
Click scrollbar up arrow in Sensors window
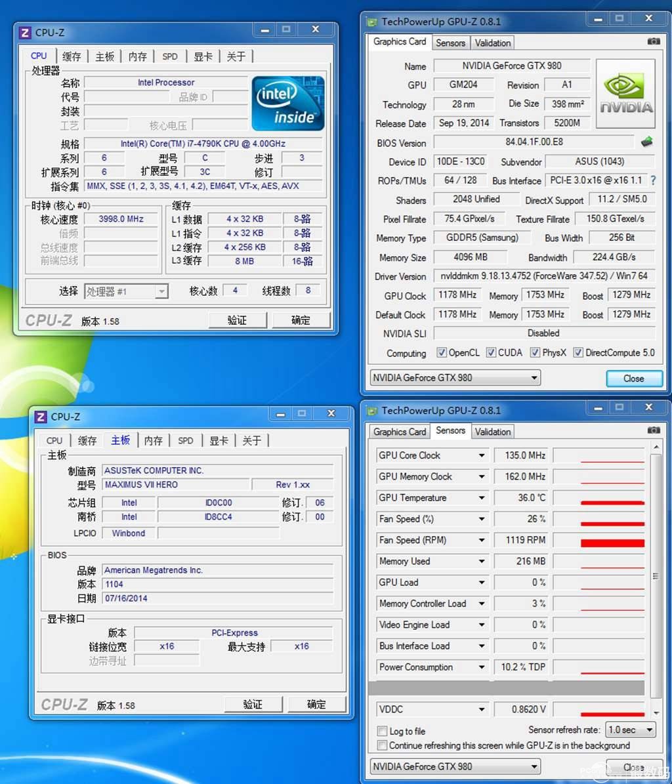pos(656,447)
